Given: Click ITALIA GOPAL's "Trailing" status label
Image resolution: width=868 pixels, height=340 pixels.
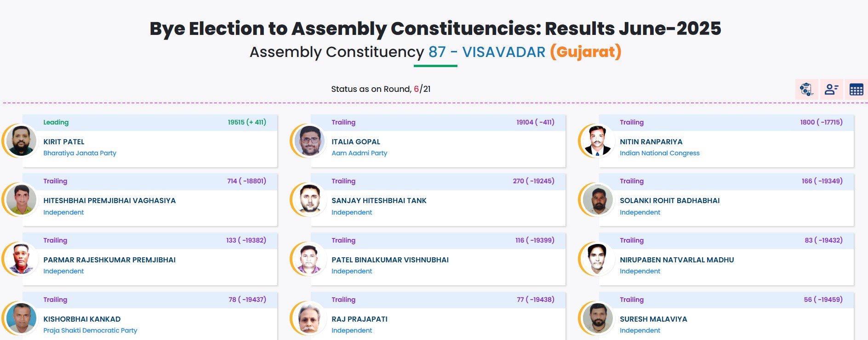Looking at the screenshot, I should click(343, 122).
